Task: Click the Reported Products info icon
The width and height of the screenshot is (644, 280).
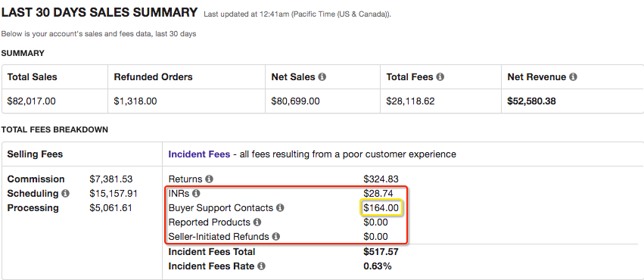Action: (257, 222)
